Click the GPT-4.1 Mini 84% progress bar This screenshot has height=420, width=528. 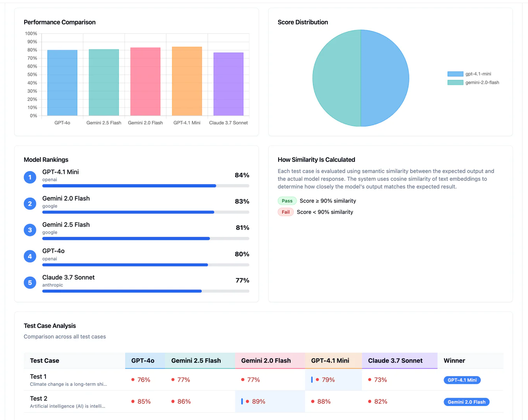pos(146,186)
